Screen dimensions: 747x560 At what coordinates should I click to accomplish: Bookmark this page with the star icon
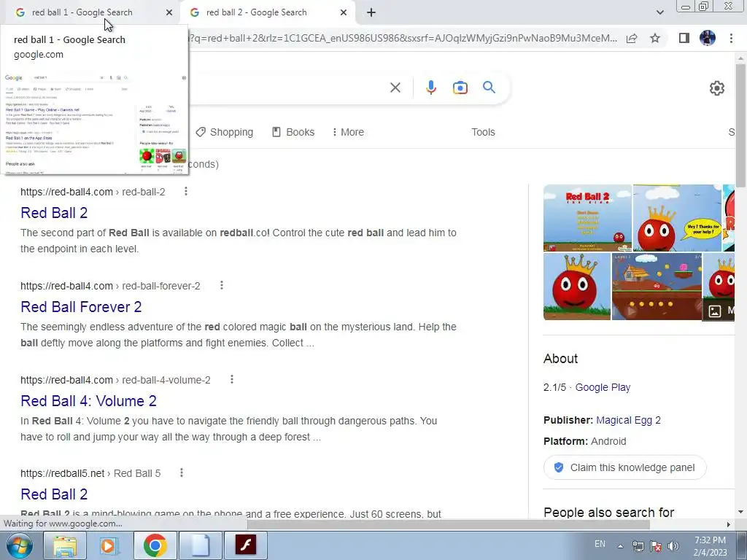tap(655, 38)
